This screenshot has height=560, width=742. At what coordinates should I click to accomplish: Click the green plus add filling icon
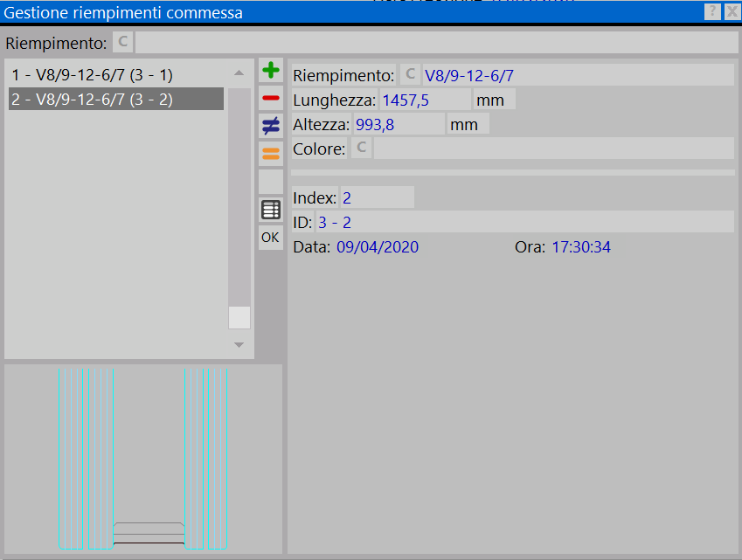pos(271,71)
